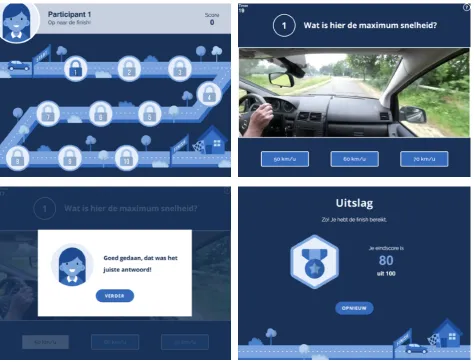Click the final score value 80

[386, 260]
